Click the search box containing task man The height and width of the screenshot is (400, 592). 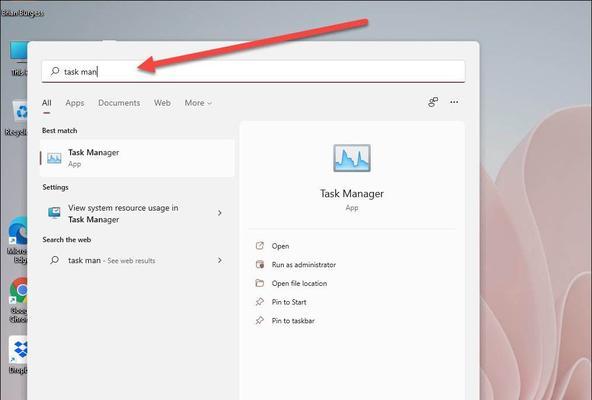tap(253, 71)
